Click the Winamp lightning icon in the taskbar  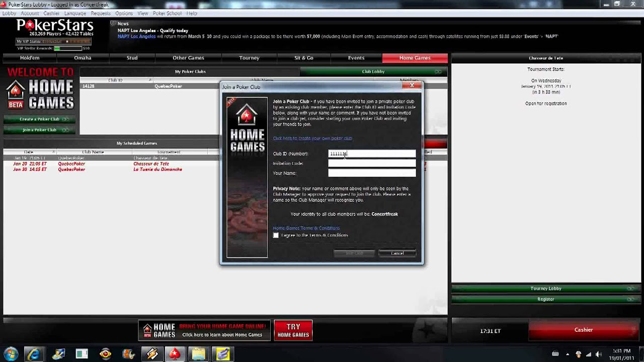tap(151, 354)
